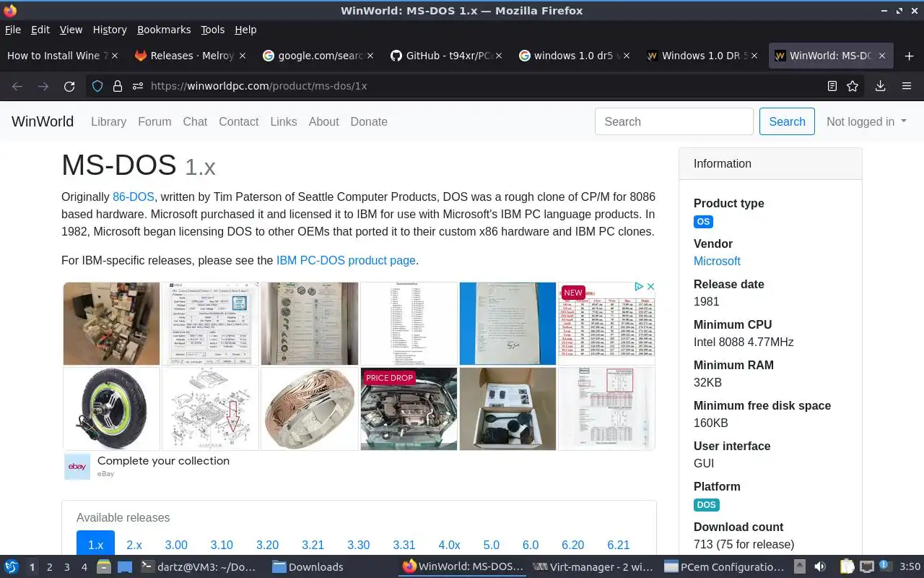This screenshot has height=578, width=924.
Task: Follow the 86-DOS link
Action: (x=134, y=197)
